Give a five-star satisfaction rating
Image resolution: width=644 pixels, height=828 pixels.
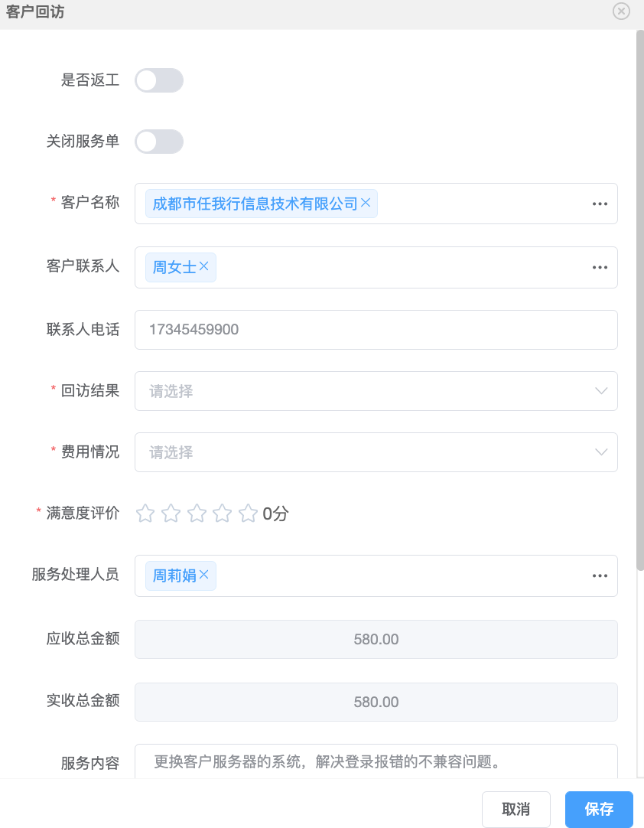248,513
